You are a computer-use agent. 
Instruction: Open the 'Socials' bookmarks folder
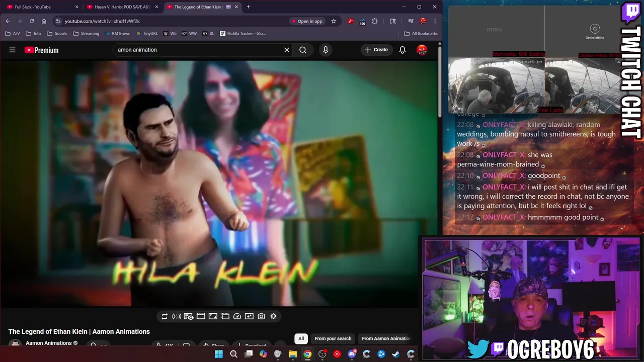click(x=57, y=34)
